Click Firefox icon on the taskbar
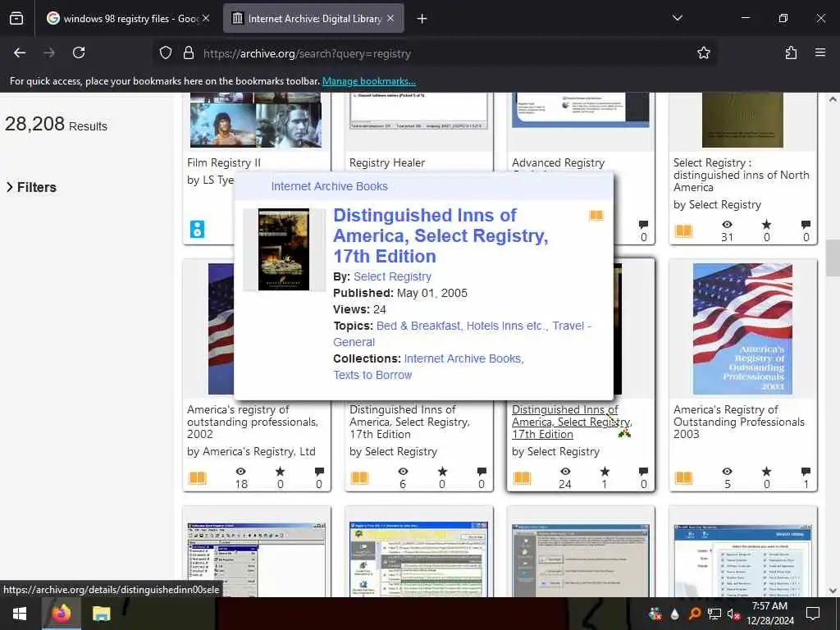This screenshot has height=630, width=840. pyautogui.click(x=61, y=614)
